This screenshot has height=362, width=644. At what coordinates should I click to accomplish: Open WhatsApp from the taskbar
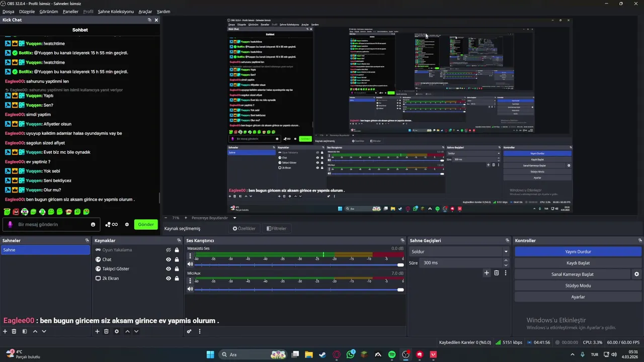coord(351,354)
